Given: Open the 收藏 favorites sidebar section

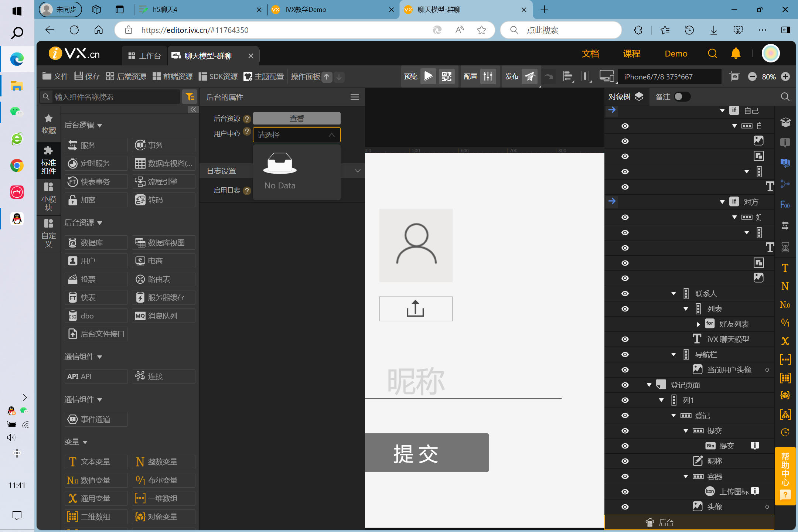Looking at the screenshot, I should click(49, 125).
